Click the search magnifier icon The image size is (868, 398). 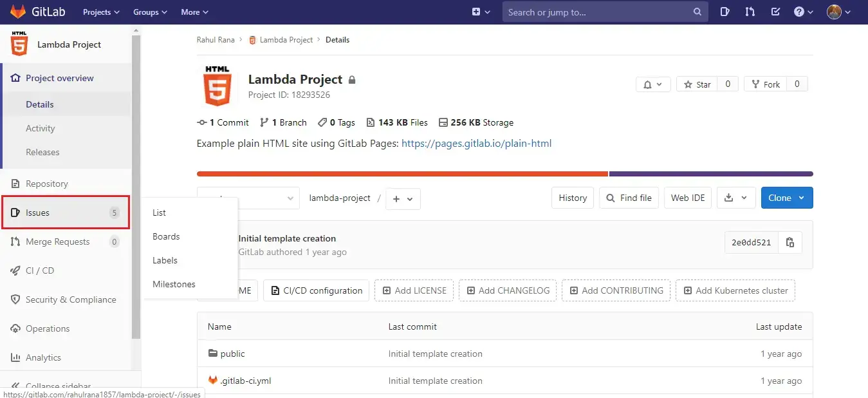pyautogui.click(x=697, y=12)
